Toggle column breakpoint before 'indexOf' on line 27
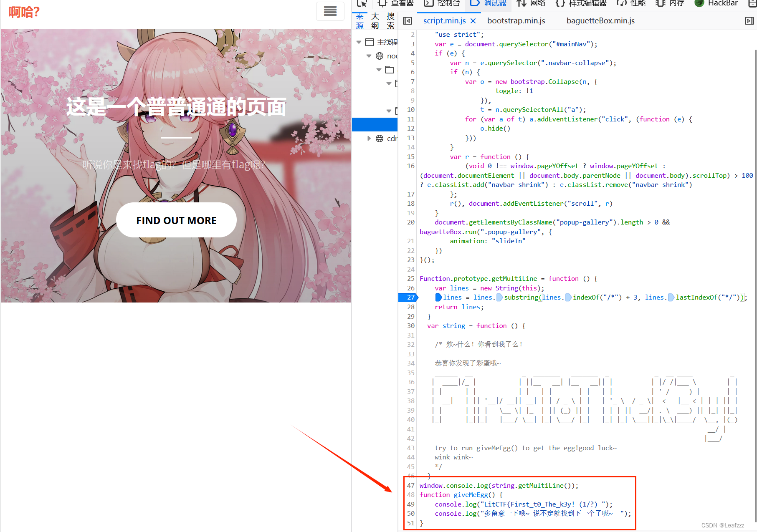This screenshot has height=532, width=757. (x=568, y=298)
